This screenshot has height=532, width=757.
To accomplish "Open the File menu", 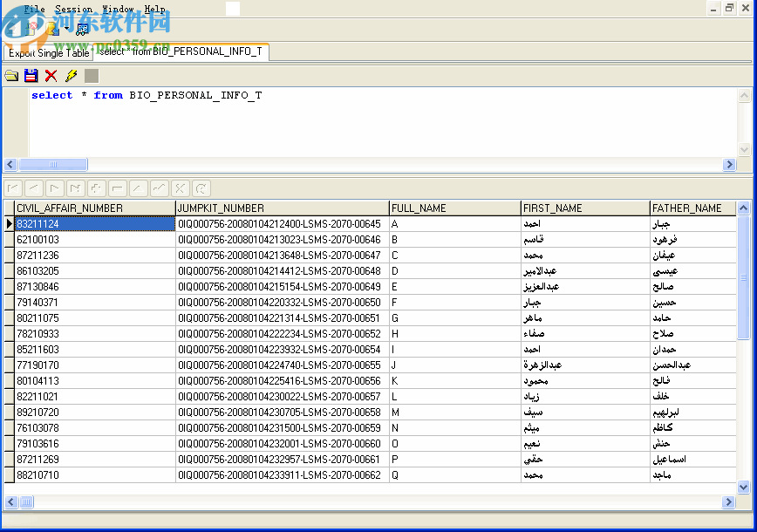I will 34,9.
